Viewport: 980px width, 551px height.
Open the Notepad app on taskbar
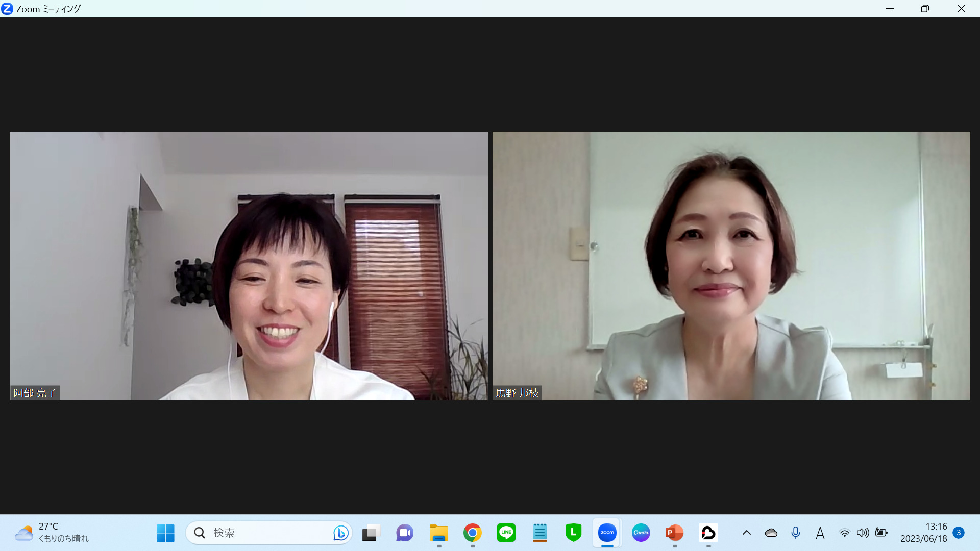[x=540, y=533]
